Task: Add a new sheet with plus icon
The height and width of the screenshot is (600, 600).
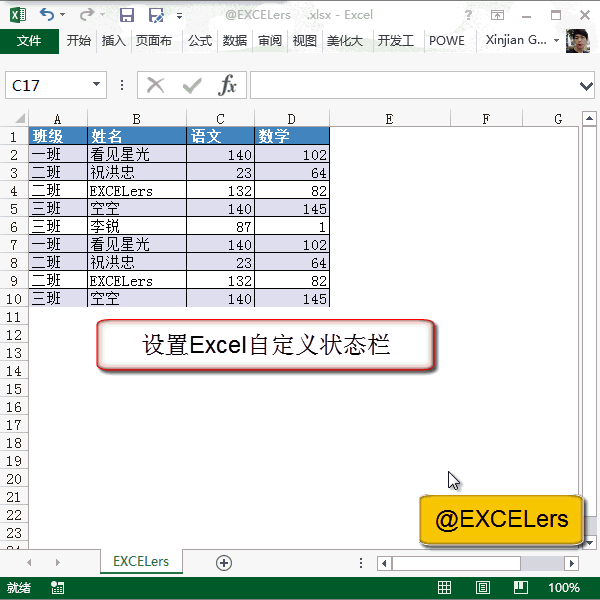Action: point(224,563)
